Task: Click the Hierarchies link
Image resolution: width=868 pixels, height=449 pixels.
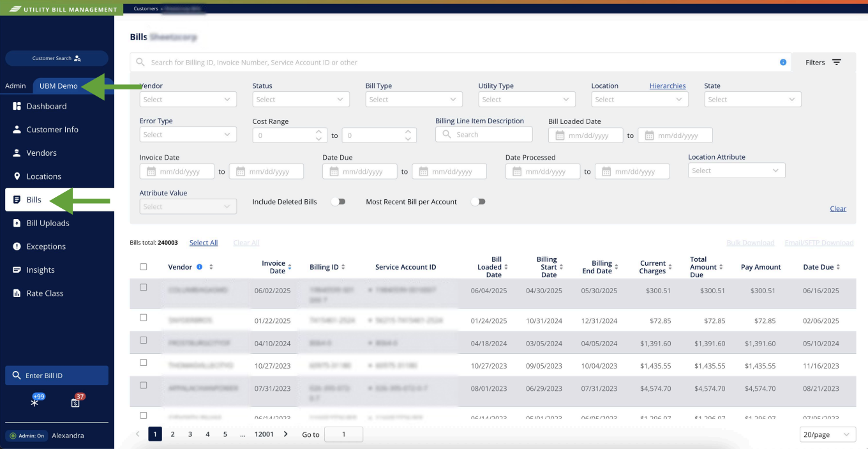Action: click(668, 86)
